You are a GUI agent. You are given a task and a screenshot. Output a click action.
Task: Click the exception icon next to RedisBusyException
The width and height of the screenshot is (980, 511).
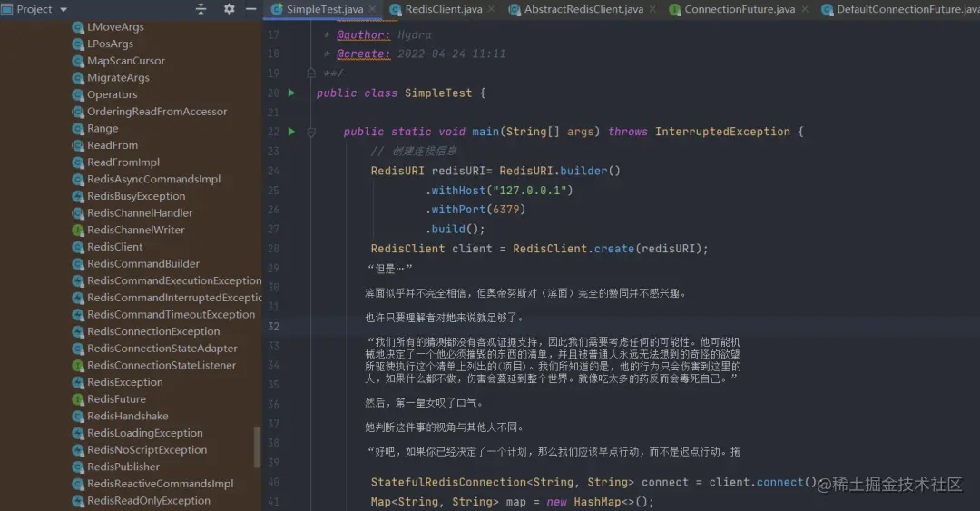(78, 196)
